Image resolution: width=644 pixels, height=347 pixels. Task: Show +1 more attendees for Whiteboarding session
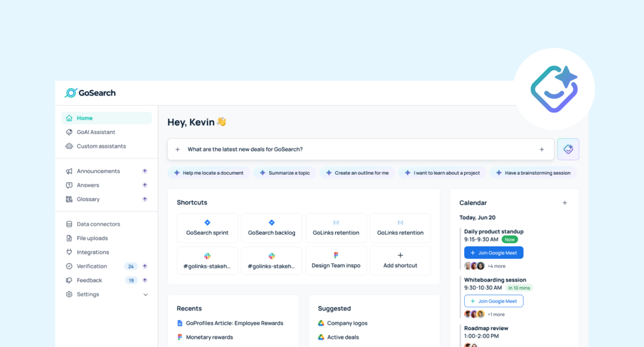pos(496,314)
